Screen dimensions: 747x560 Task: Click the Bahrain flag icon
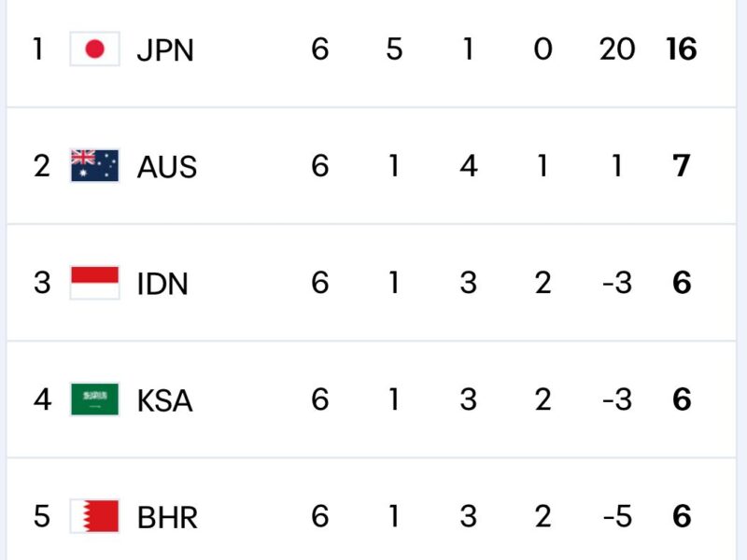tap(94, 516)
